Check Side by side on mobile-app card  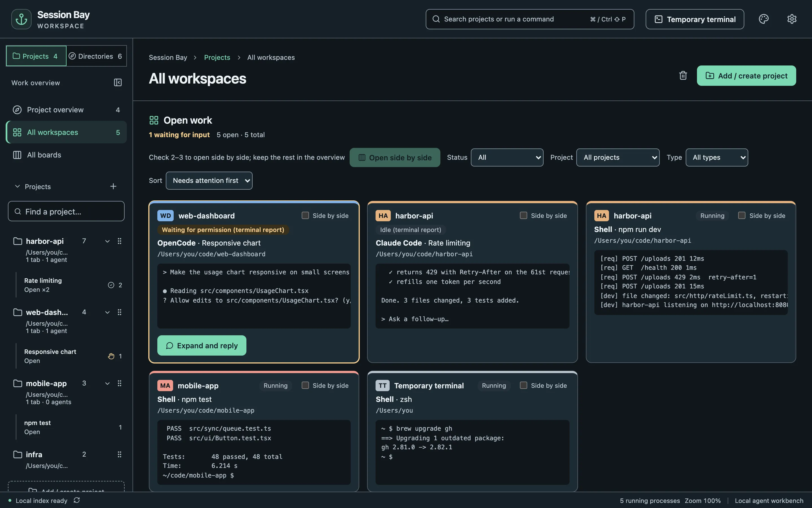pyautogui.click(x=305, y=385)
